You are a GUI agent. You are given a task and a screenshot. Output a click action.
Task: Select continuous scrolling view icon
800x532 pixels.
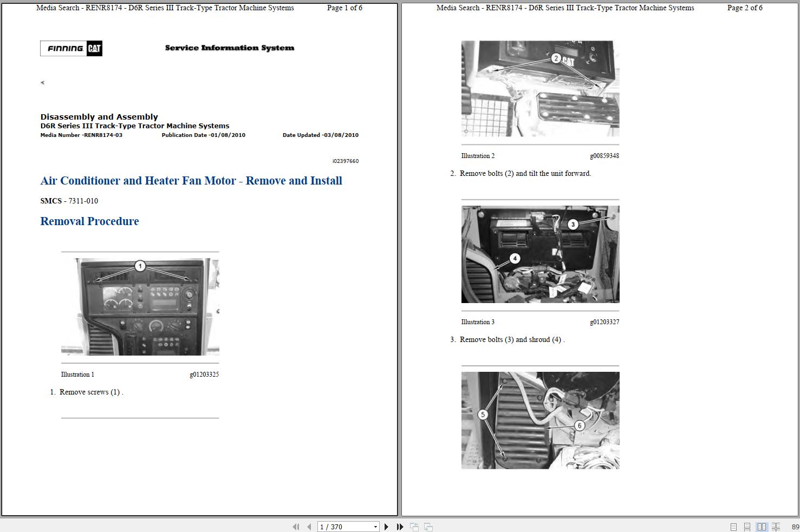click(x=747, y=527)
